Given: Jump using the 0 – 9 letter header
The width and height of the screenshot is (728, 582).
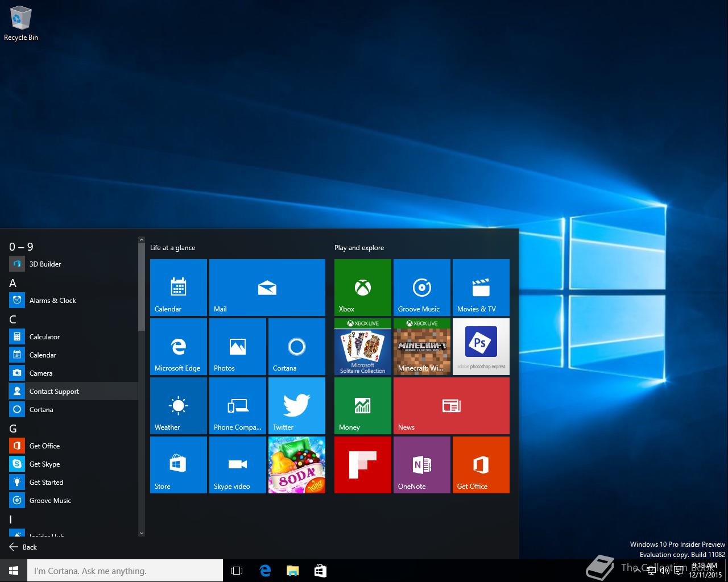Looking at the screenshot, I should (21, 247).
